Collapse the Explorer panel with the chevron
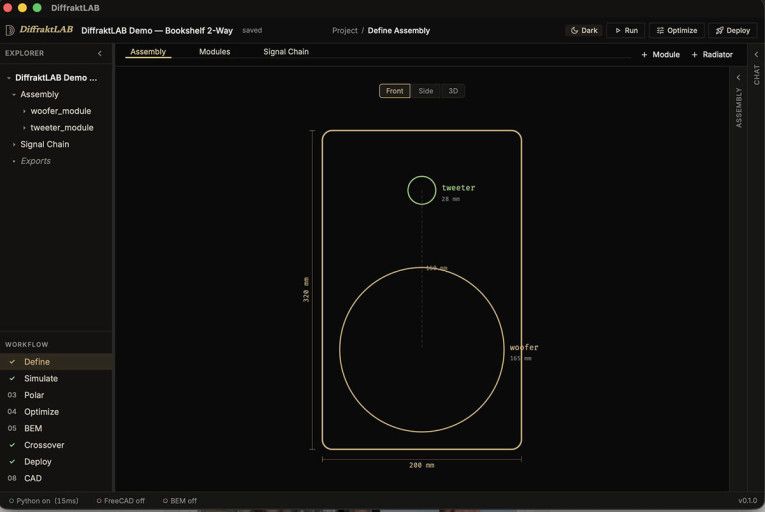Viewport: 765px width, 512px height. 99,53
